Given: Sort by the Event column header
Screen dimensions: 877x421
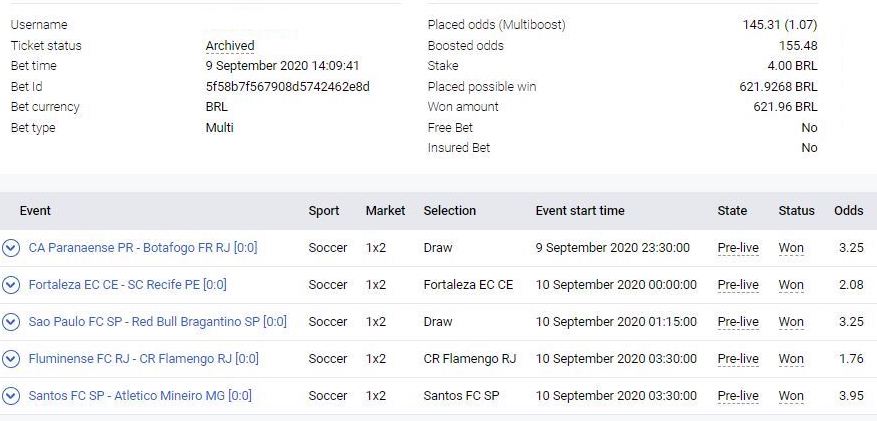Looking at the screenshot, I should click(x=35, y=211).
